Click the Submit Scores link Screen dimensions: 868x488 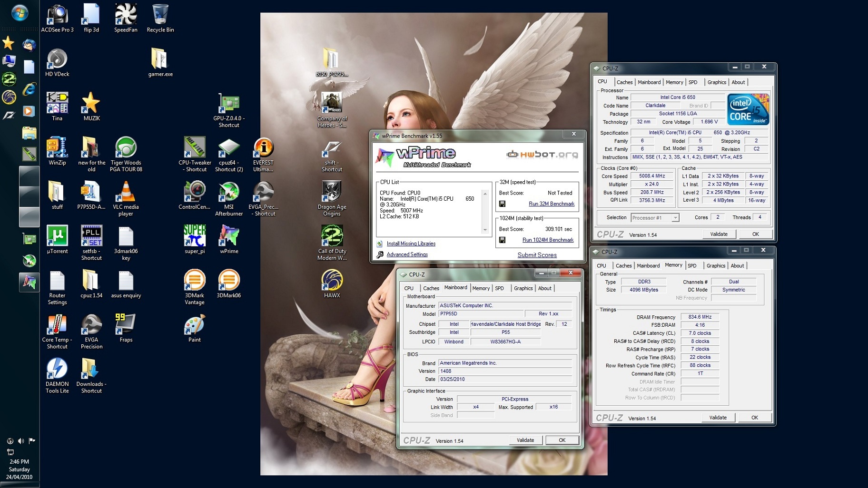click(537, 255)
